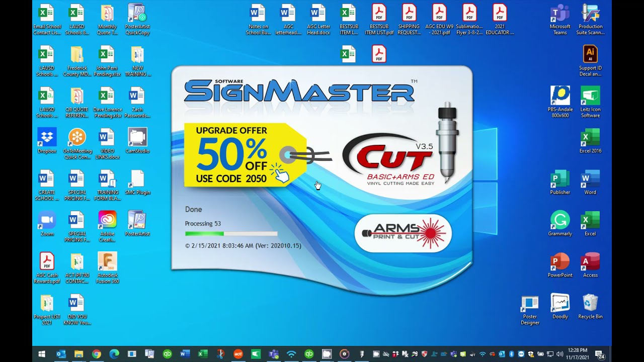Click the 50% OFF upgrade offer tag
Viewport: 644px width, 362px height.
(246, 155)
